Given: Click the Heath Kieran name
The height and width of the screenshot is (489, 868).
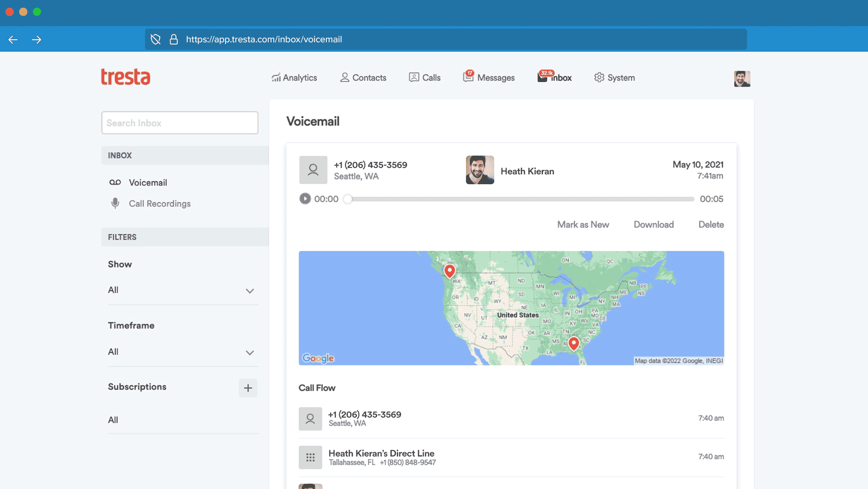Looking at the screenshot, I should (527, 171).
